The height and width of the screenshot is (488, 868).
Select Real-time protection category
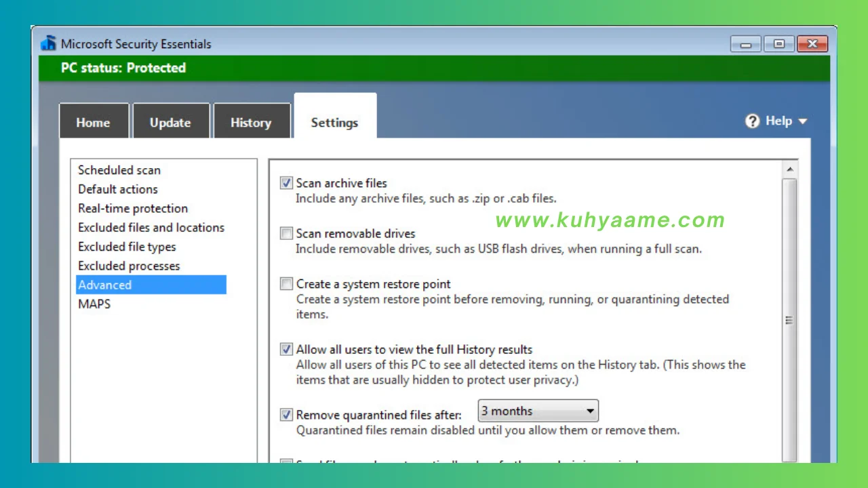point(133,208)
